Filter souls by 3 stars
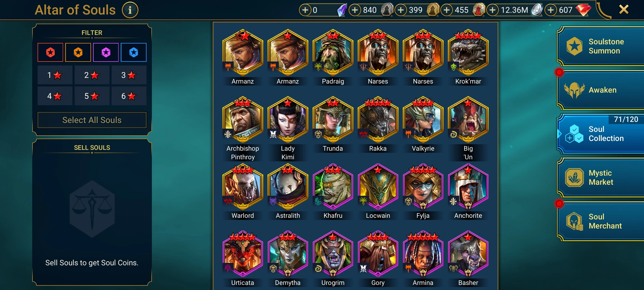Screen dimensions: 644x290 [129, 75]
